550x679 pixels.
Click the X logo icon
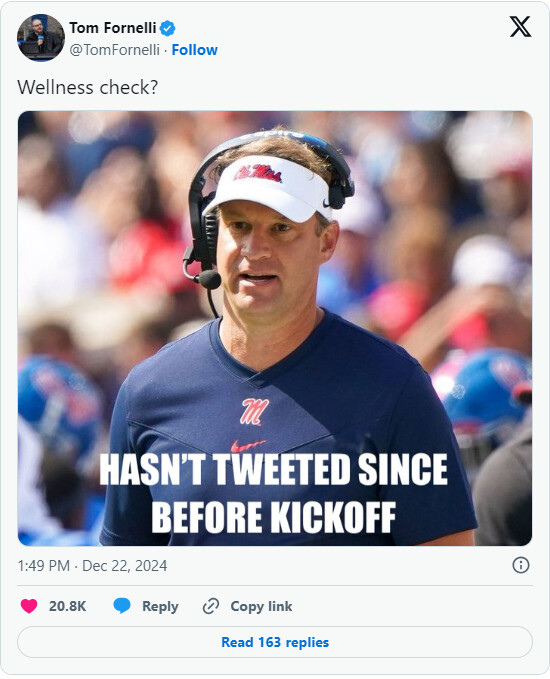coord(520,27)
